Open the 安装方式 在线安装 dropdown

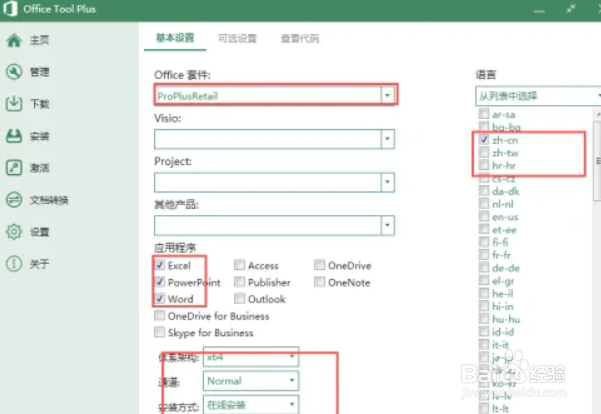coord(251,404)
